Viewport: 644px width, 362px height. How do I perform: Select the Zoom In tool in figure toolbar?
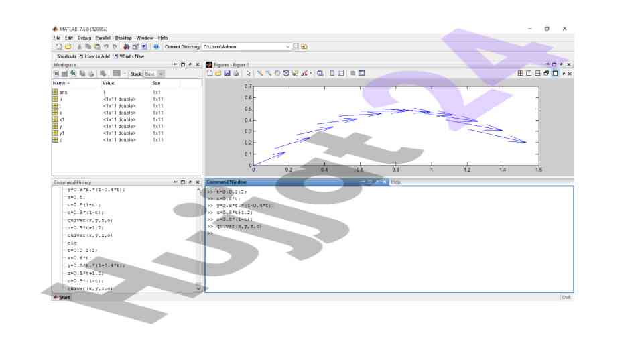click(259, 73)
